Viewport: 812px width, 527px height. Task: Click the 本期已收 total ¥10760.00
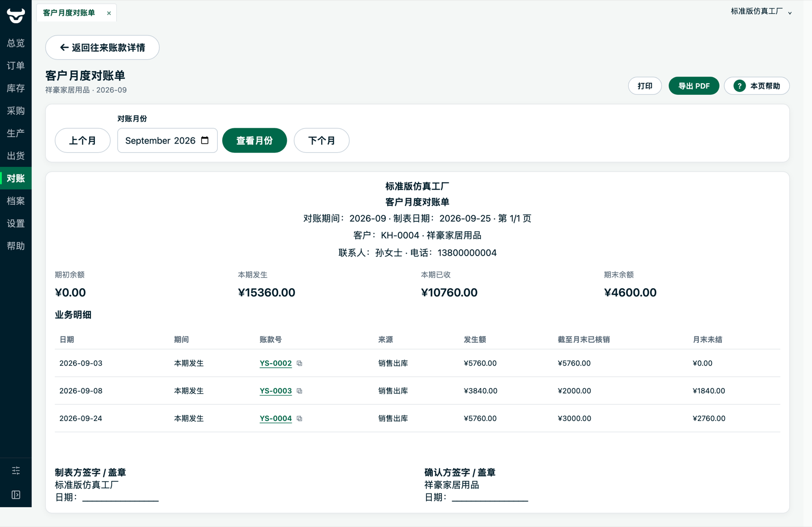click(449, 293)
